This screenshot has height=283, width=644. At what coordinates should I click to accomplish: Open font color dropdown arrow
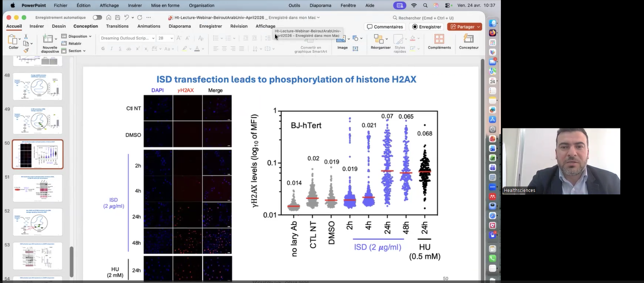point(204,49)
